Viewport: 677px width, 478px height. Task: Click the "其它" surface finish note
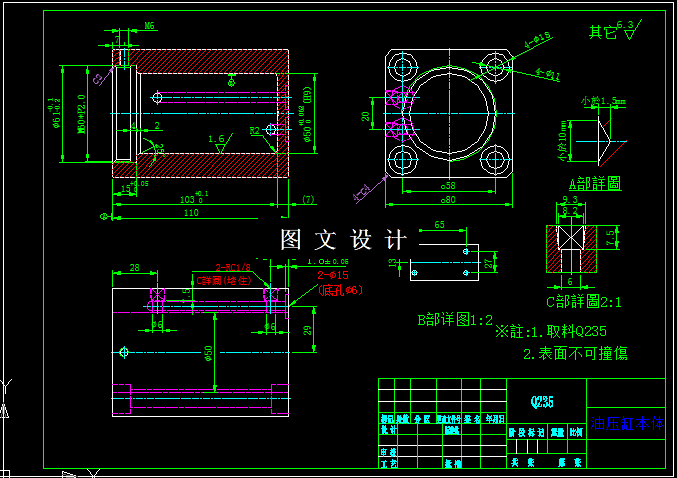pyautogui.click(x=603, y=32)
